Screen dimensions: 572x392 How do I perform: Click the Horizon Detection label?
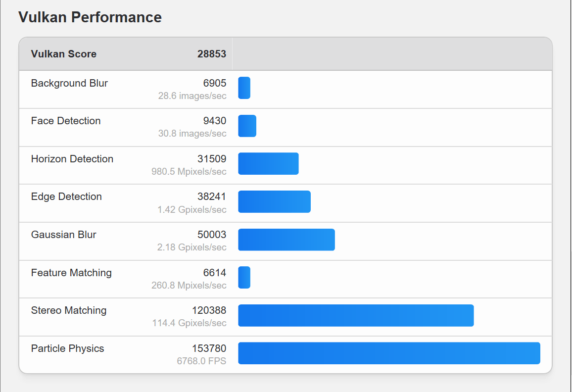(72, 159)
